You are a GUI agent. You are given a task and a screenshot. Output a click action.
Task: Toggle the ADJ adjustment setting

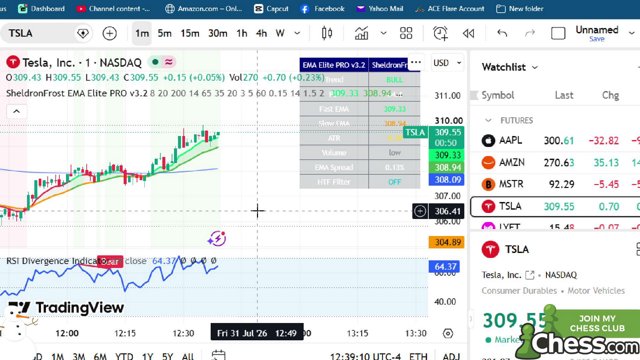point(451,356)
